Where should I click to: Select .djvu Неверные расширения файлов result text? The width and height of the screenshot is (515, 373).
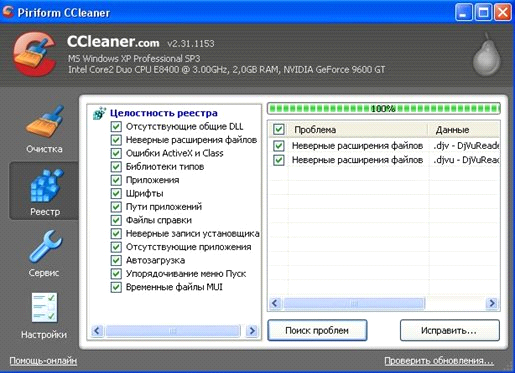[357, 160]
